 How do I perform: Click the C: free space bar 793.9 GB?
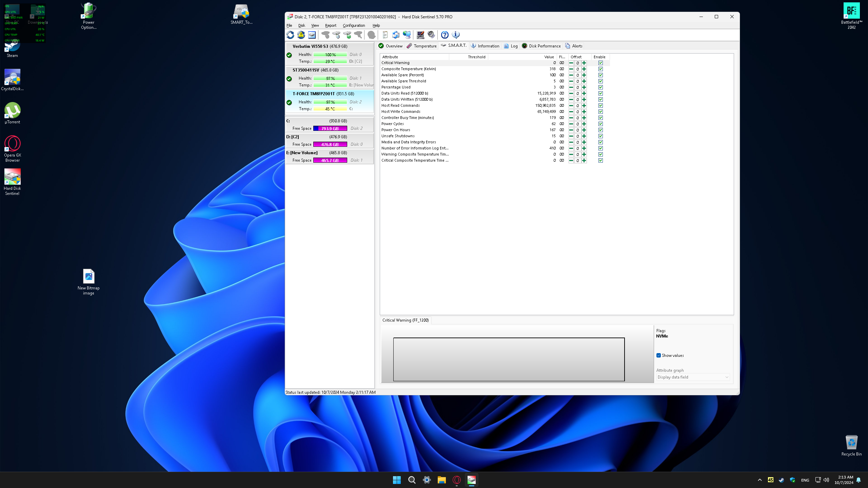point(330,128)
